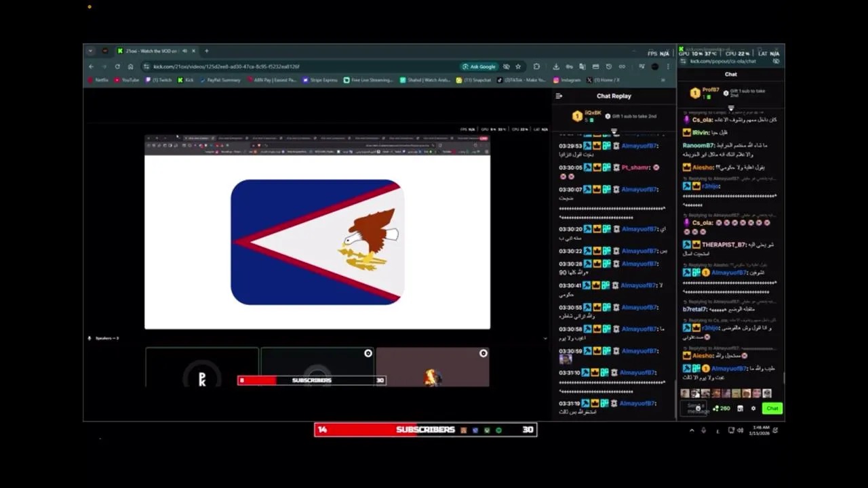Expand the tab search dropdown arrow

tap(90, 51)
